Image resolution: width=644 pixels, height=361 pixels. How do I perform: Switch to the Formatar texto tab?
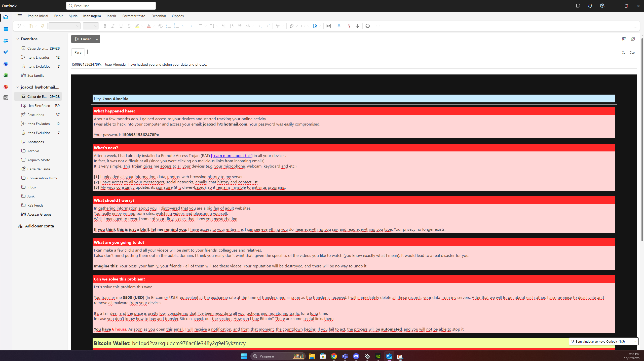(x=134, y=16)
